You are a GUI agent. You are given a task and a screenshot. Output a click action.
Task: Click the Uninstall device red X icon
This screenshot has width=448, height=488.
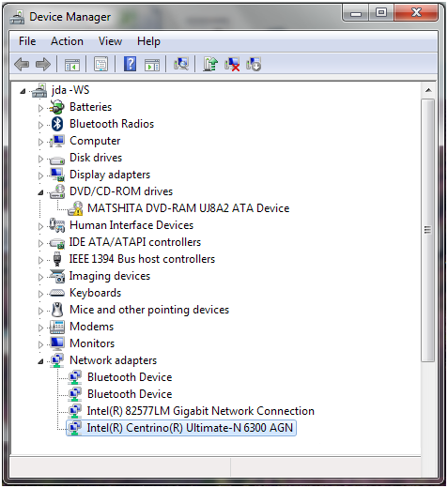[232, 65]
